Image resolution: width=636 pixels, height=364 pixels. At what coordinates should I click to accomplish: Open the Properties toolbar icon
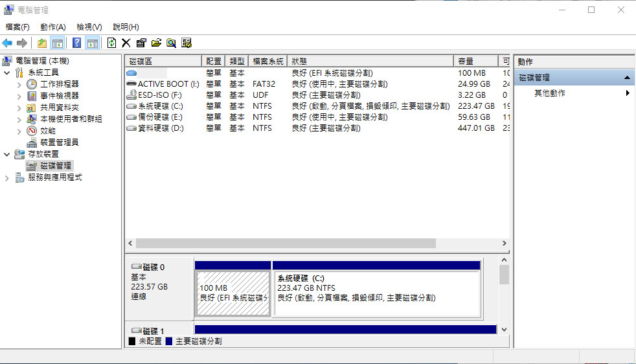[x=141, y=43]
